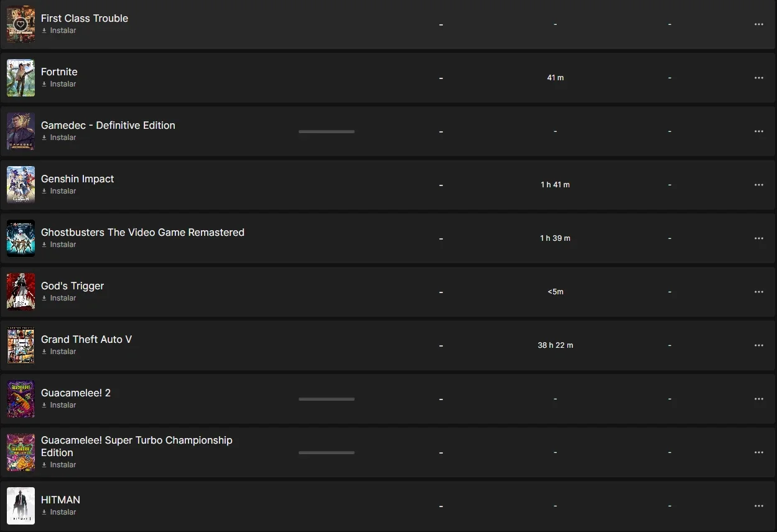Click download icon under Guacamelee! 2
The image size is (777, 532).
coord(44,405)
